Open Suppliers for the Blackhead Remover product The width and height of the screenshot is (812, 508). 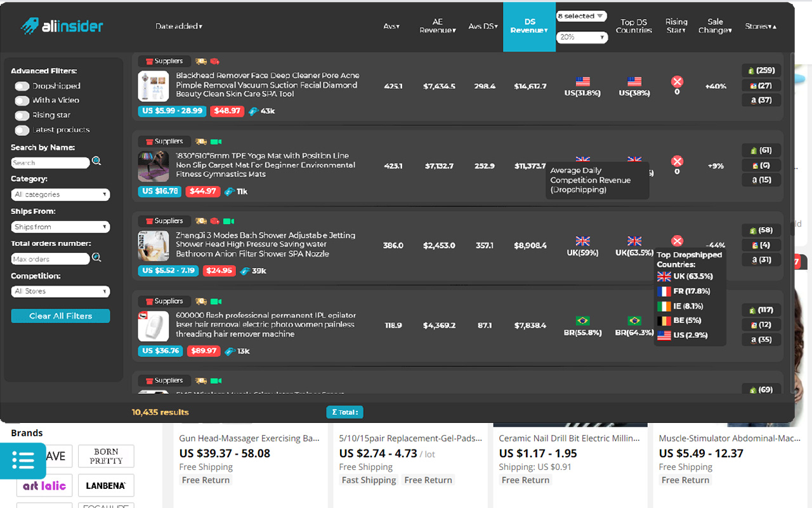pos(165,61)
